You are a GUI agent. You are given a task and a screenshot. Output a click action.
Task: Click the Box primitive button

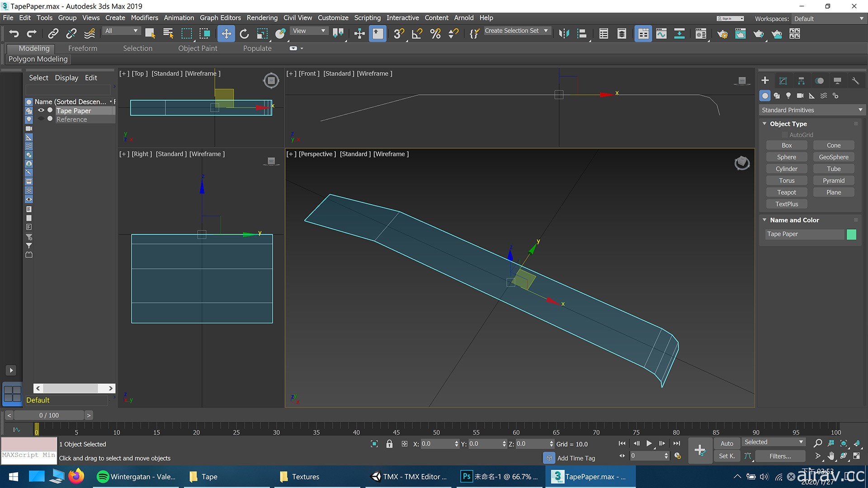[786, 145]
